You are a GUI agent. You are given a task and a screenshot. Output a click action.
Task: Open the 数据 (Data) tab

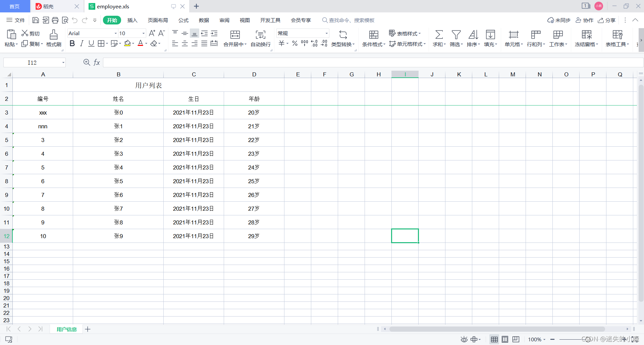[204, 20]
